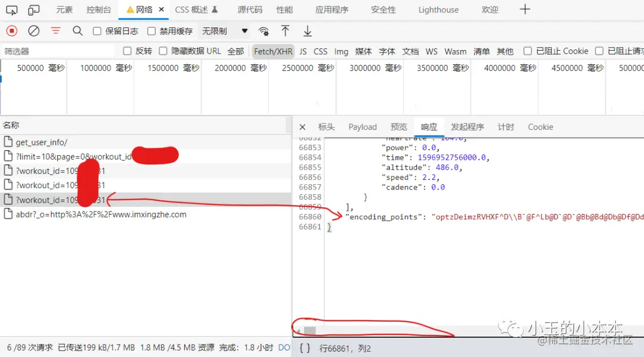Show the 预览 tab
This screenshot has height=357, width=644.
point(398,127)
